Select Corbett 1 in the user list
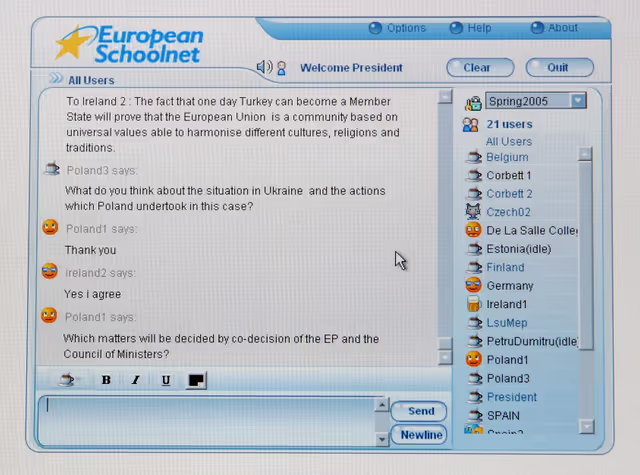The image size is (640, 475). coord(509,175)
